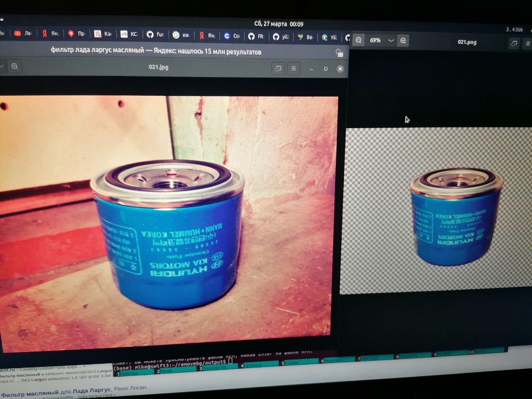532x399 pixels.
Task: Switch to the map pin browser tab
Action: pos(76,34)
